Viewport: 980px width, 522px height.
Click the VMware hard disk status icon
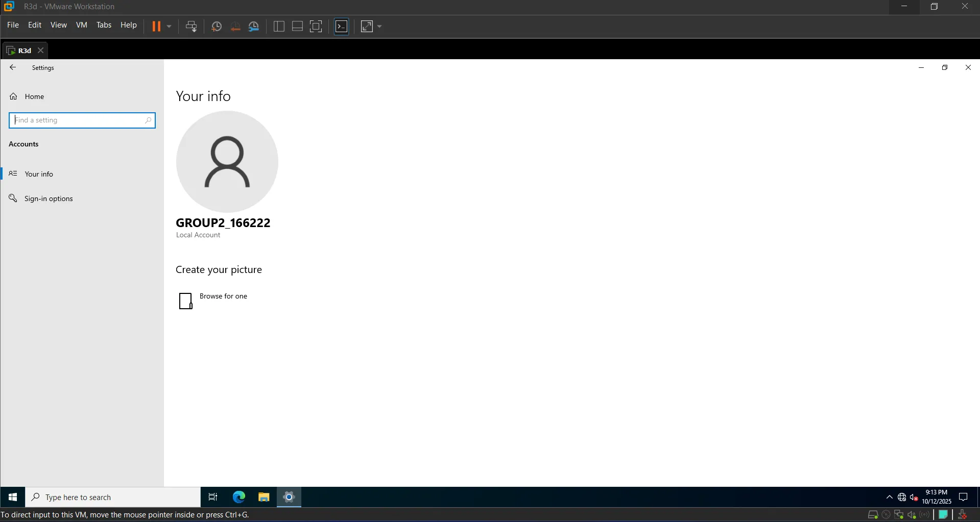click(873, 515)
